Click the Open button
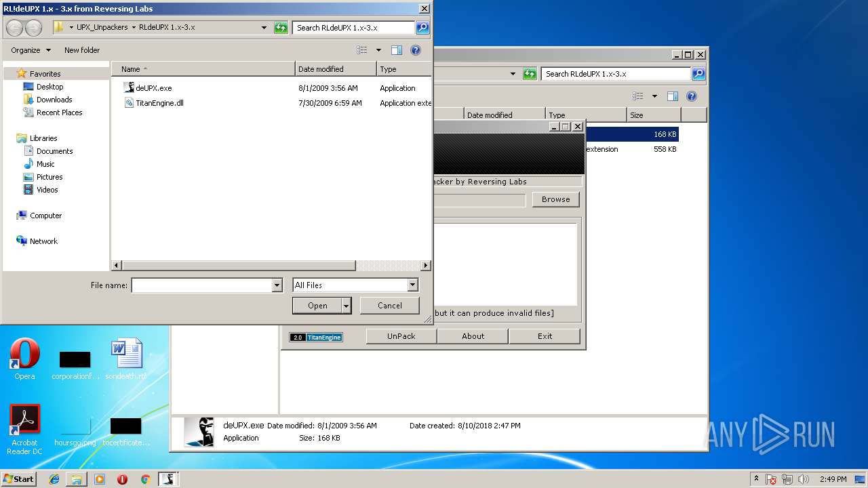 tap(317, 306)
